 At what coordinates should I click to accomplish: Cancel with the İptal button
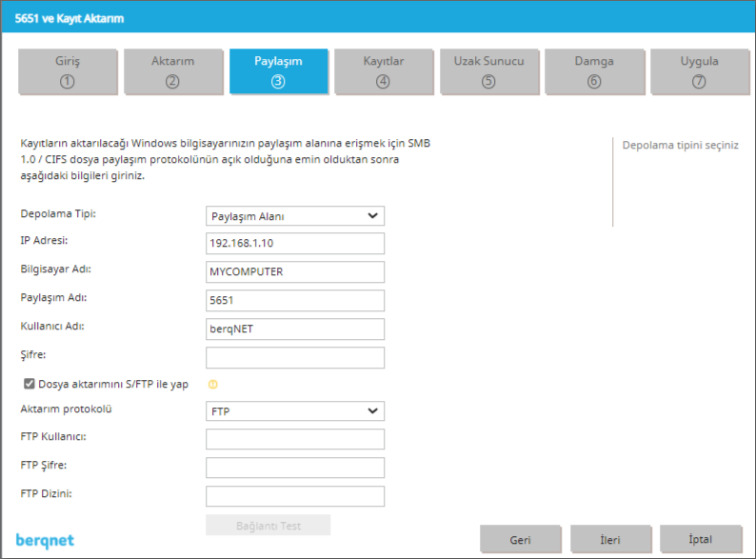click(701, 539)
